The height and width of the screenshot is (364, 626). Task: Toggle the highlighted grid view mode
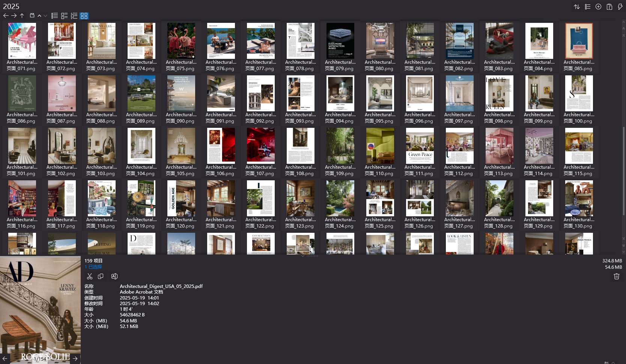(x=84, y=16)
